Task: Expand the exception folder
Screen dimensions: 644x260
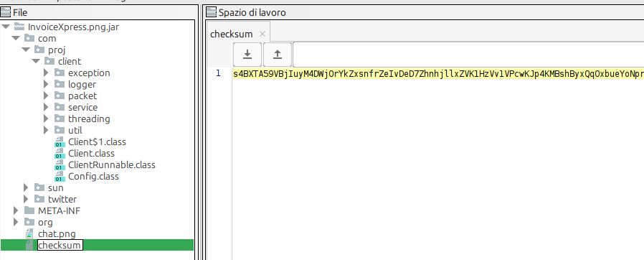Action: (x=46, y=73)
